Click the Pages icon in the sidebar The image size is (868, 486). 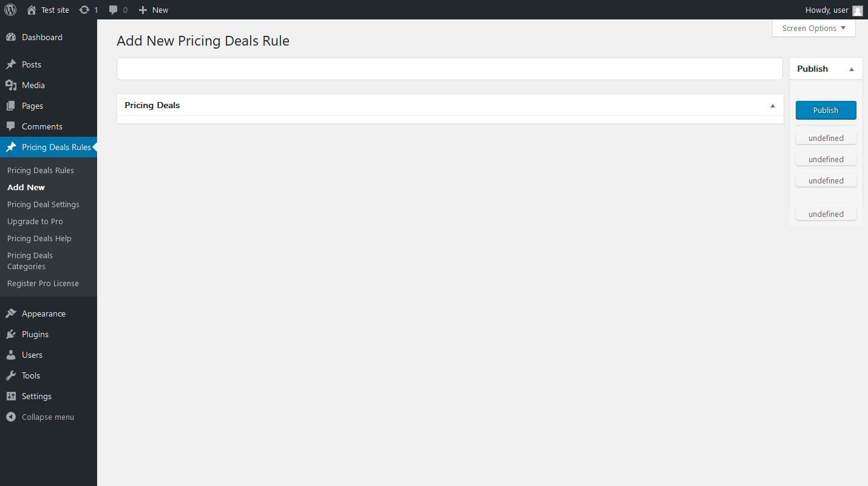tap(11, 106)
